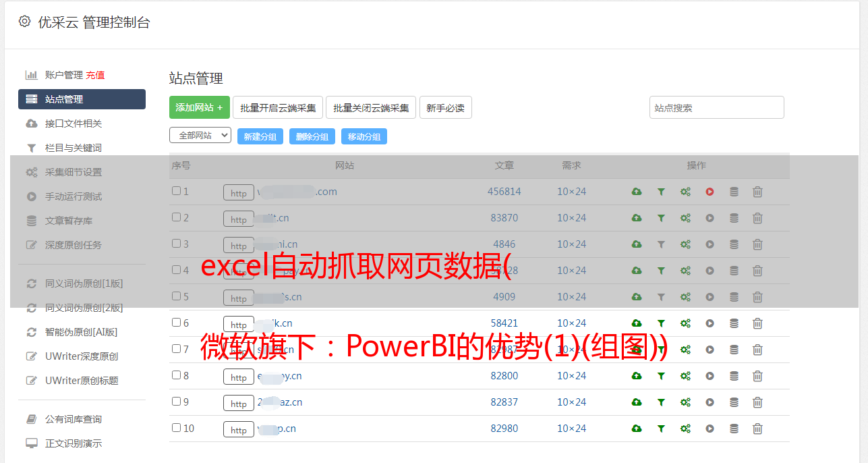Image resolution: width=868 pixels, height=463 pixels.
Task: Click the cloud upload icon in row 2
Action: pyautogui.click(x=637, y=218)
